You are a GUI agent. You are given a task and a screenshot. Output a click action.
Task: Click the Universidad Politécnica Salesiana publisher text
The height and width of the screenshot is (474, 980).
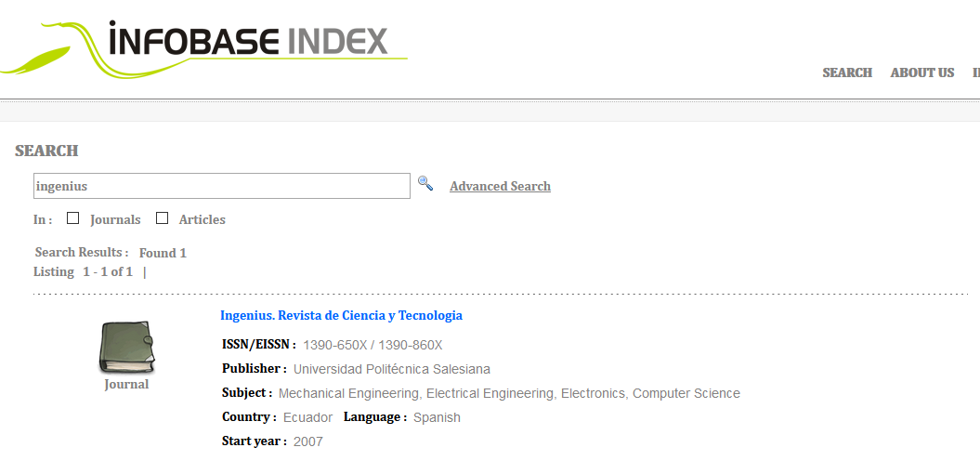click(x=392, y=370)
